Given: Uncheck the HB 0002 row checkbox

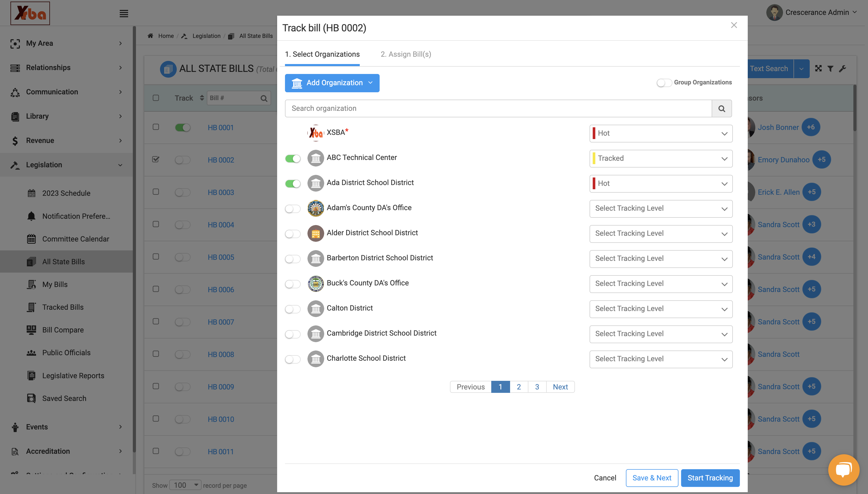Looking at the screenshot, I should 156,159.
